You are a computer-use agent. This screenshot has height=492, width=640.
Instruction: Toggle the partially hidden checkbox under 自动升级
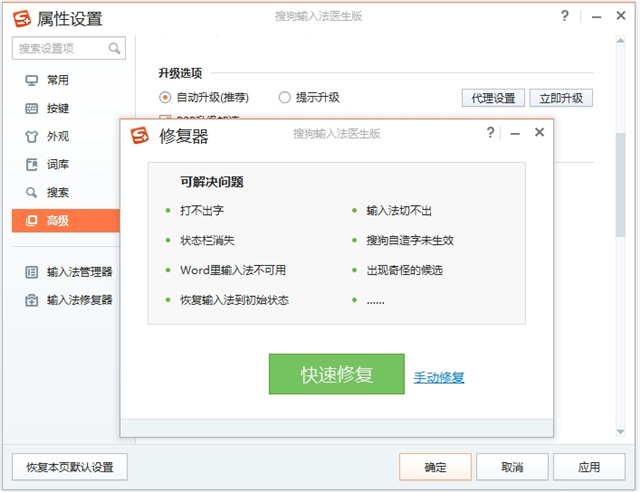tap(164, 118)
